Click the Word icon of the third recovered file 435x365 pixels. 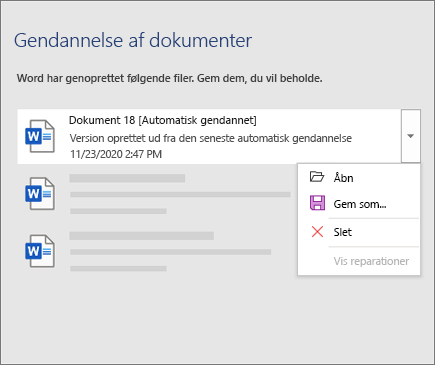click(x=40, y=251)
